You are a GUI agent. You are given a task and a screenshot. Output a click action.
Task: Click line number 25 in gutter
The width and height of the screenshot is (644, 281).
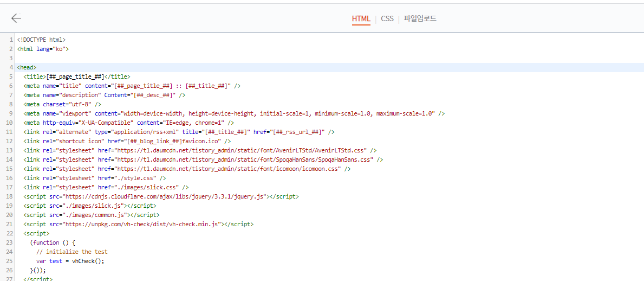click(x=10, y=261)
